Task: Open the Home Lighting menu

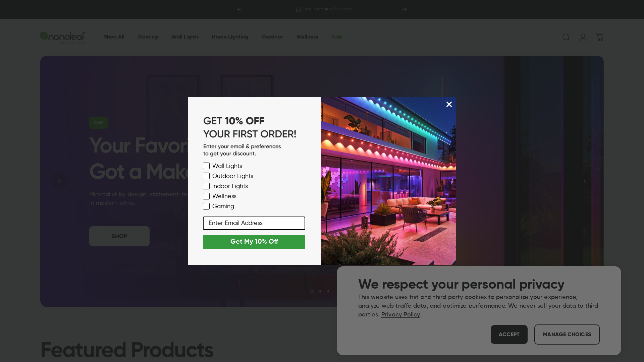Action: 230,37
